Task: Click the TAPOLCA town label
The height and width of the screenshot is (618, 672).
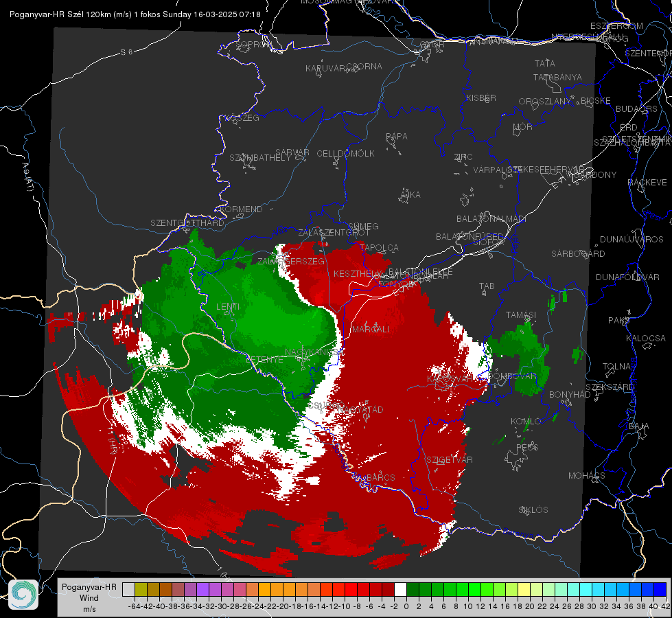Action: [x=380, y=247]
